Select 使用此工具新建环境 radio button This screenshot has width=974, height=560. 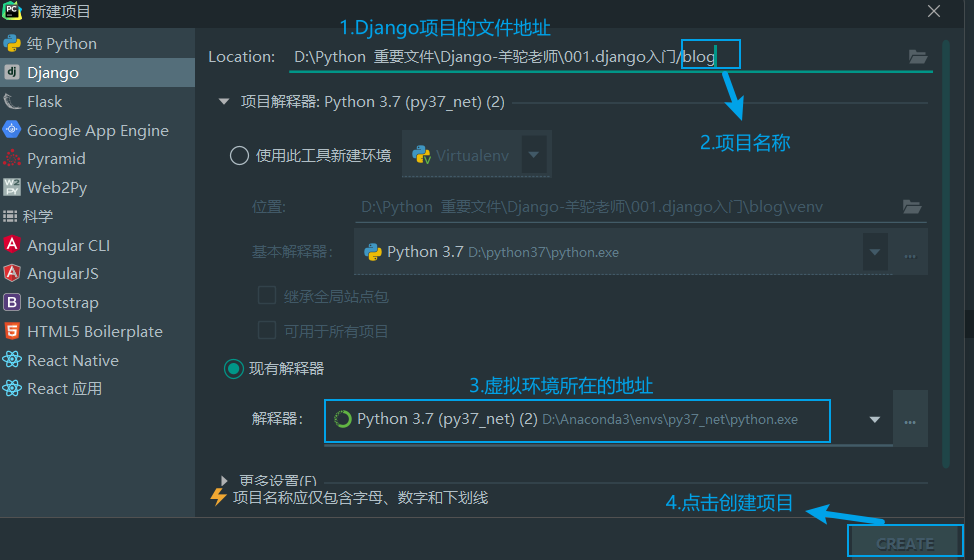tap(239, 155)
